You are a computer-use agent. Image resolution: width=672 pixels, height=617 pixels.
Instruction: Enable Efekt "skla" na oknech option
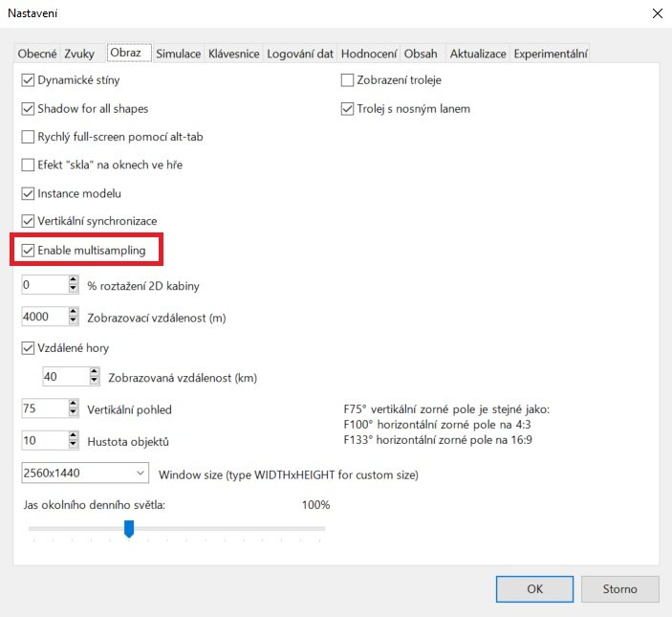point(28,165)
